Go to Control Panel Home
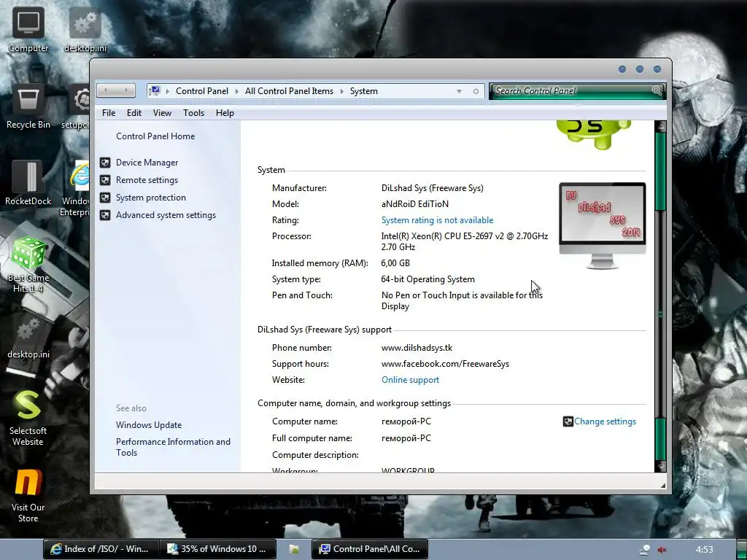The height and width of the screenshot is (560, 747). 155,136
